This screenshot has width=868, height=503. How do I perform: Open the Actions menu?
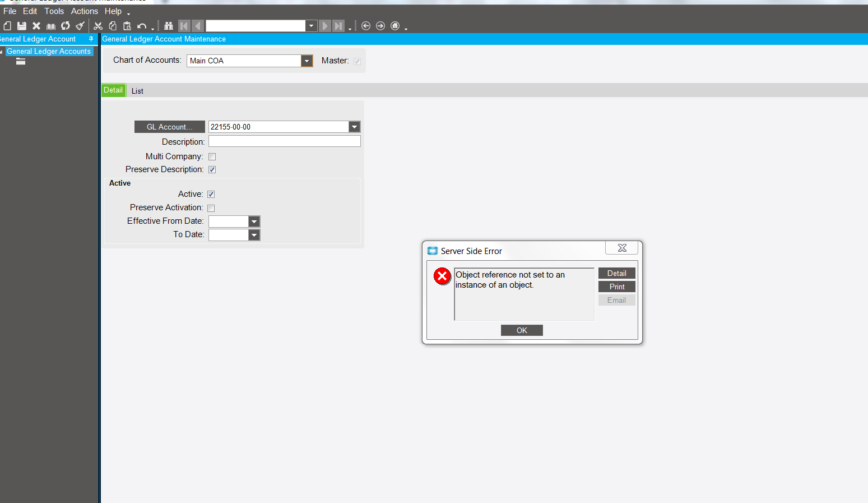pos(85,11)
